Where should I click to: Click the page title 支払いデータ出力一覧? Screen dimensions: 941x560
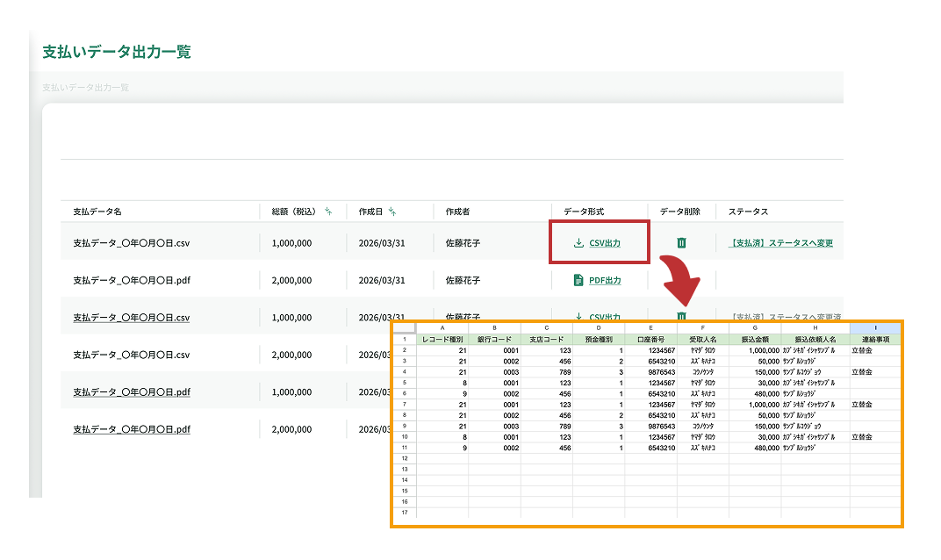pyautogui.click(x=117, y=52)
